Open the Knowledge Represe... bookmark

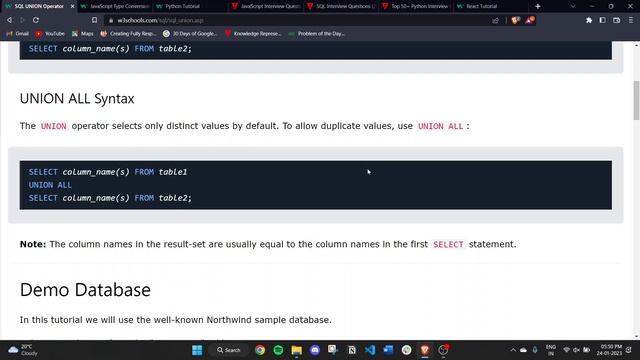click(253, 34)
